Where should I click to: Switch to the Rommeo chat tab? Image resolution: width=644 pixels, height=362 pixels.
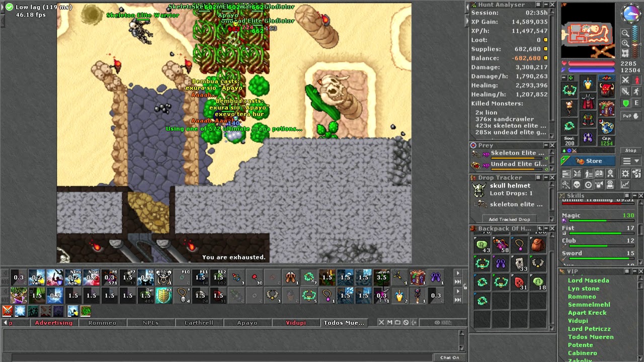pos(102,323)
